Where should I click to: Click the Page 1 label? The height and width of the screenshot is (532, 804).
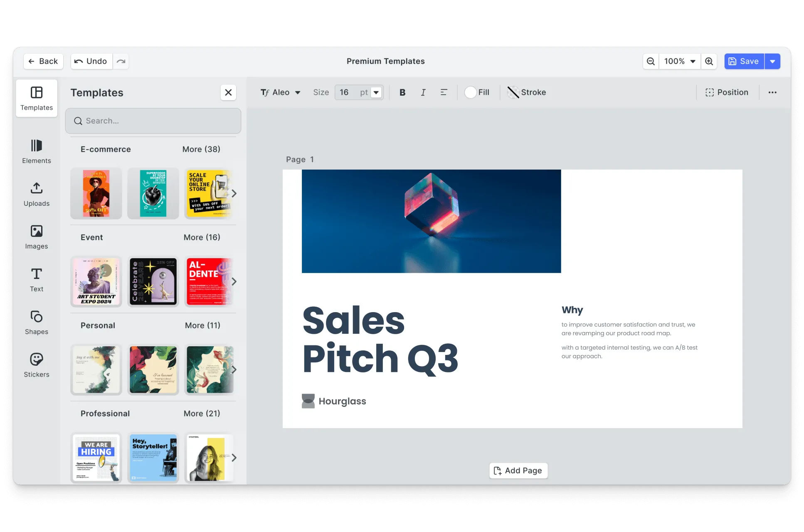click(x=300, y=160)
